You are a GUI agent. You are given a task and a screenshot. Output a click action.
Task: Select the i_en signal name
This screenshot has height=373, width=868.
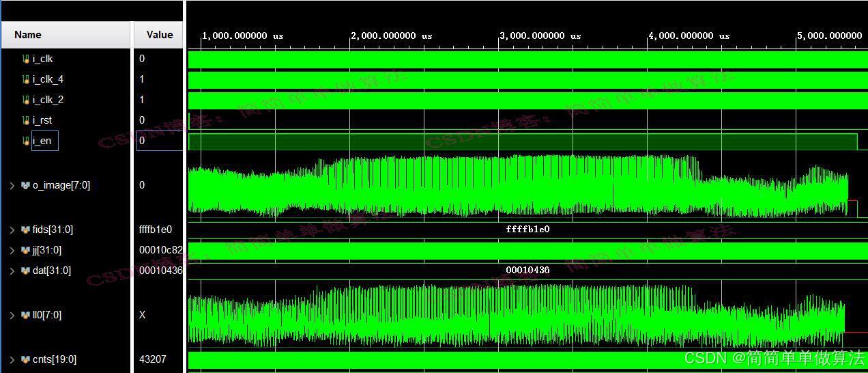(x=42, y=141)
